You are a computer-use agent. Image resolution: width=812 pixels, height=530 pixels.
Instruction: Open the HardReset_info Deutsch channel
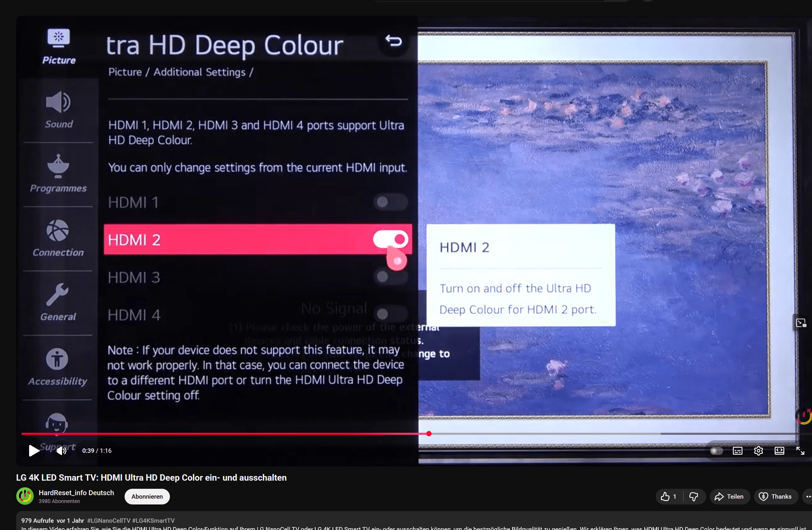click(x=76, y=493)
